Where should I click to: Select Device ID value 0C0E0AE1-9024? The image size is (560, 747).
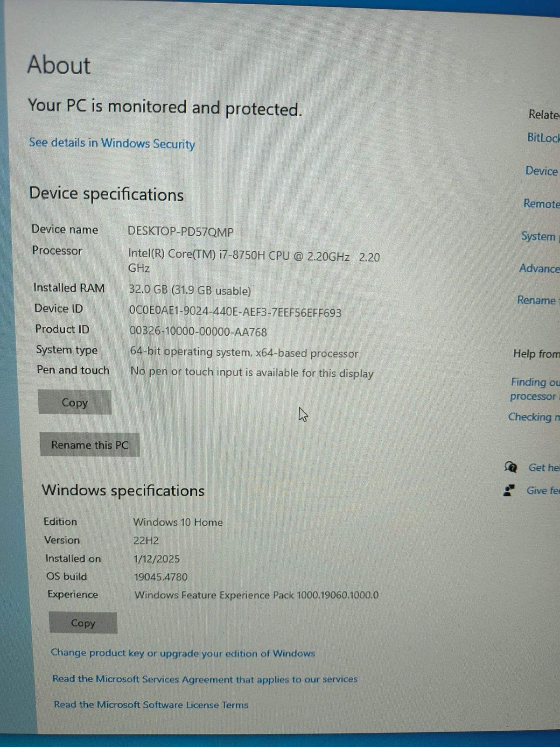[235, 312]
